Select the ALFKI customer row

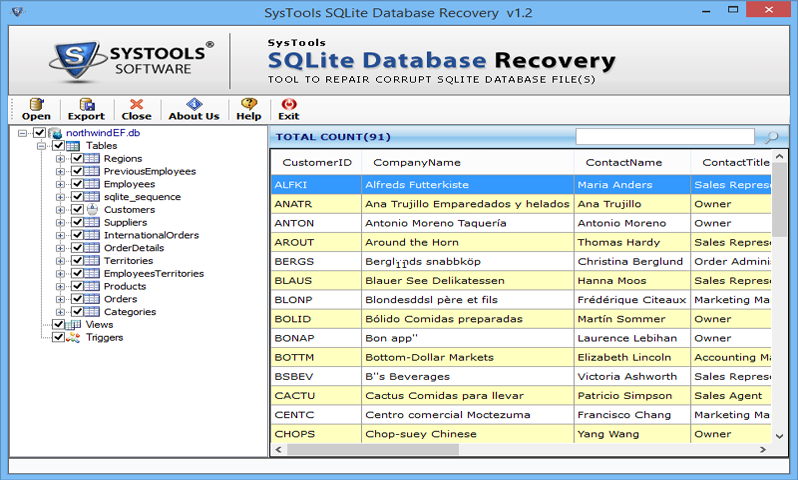click(x=521, y=185)
